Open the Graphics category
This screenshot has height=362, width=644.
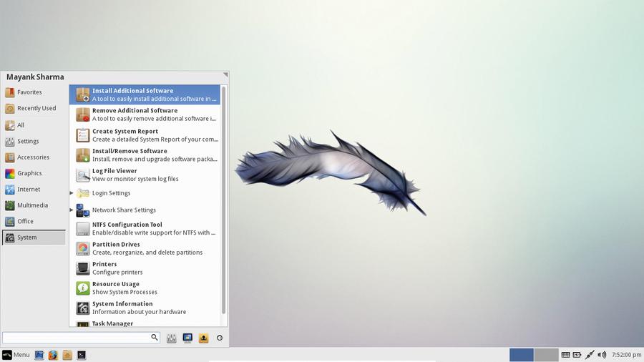34,173
